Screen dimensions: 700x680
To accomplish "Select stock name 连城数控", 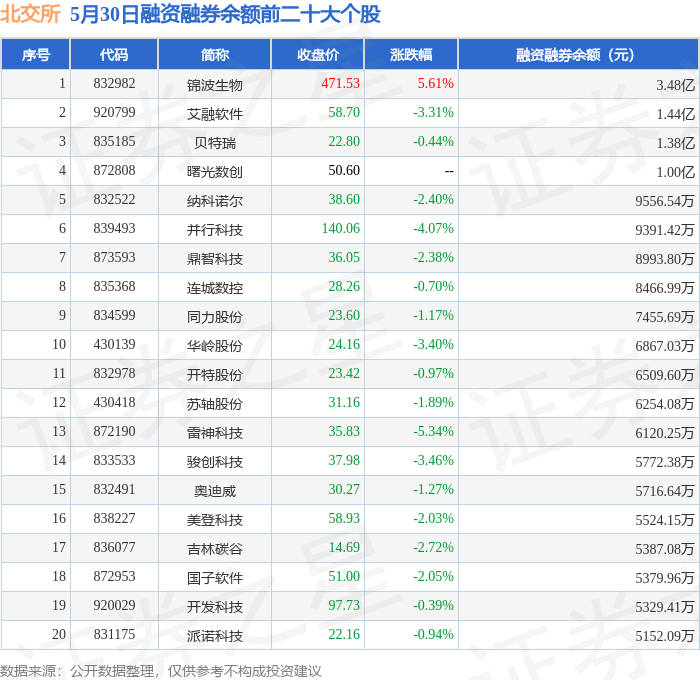I will pos(215,288).
